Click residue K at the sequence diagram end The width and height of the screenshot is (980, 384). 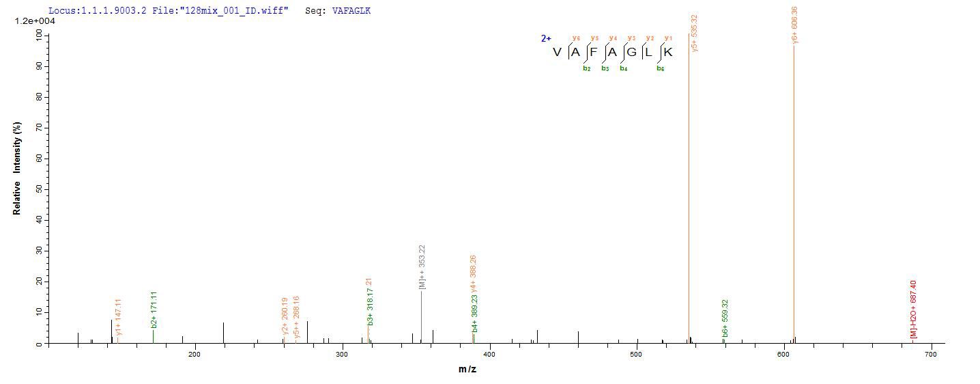coord(668,53)
